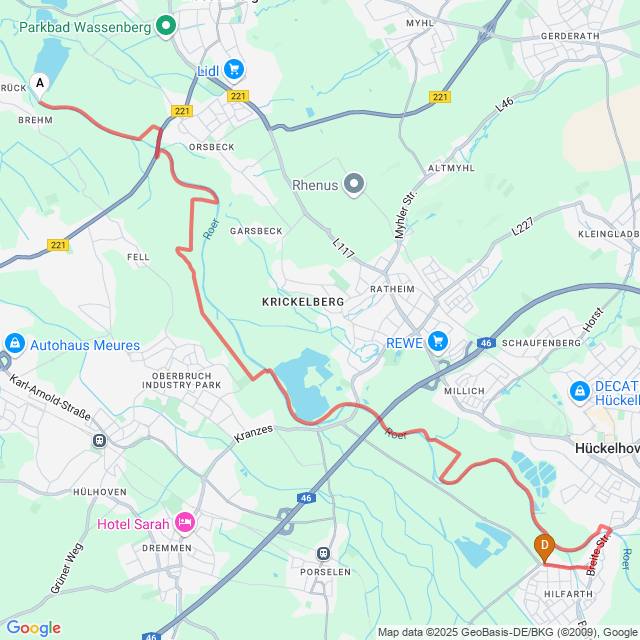The image size is (640, 640).
Task: Select the Hotel Sarah text label
Action: tap(133, 524)
